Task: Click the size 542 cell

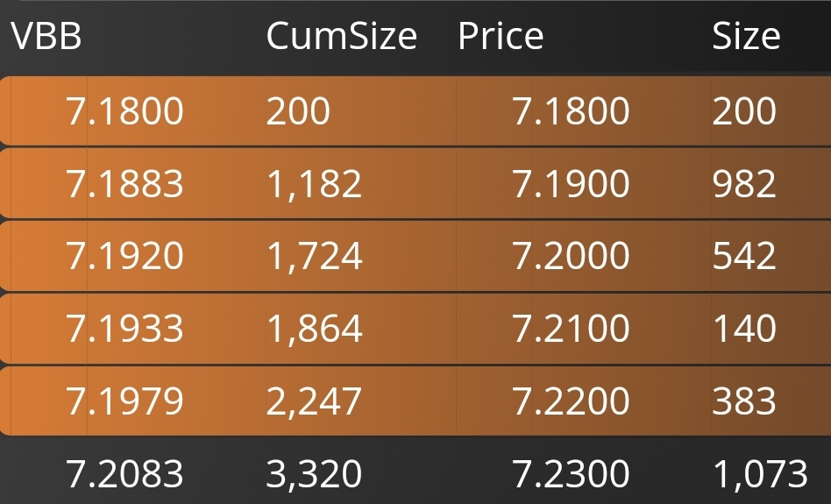Action: [x=744, y=255]
